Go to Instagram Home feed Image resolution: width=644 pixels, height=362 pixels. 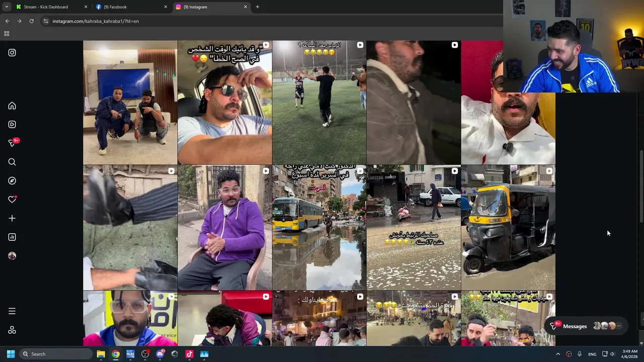tap(12, 106)
